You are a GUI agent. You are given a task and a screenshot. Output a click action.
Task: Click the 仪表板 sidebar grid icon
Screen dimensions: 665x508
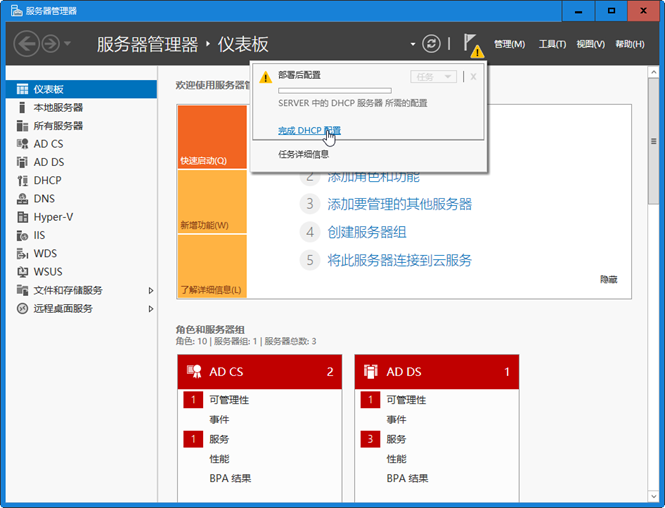coord(22,89)
